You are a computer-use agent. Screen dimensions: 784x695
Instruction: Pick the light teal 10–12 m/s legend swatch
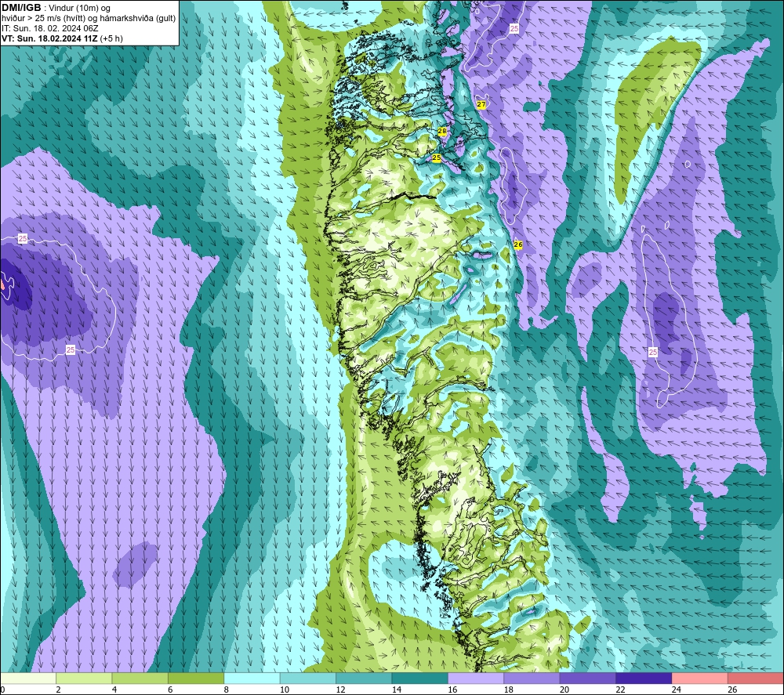pyautogui.click(x=308, y=678)
